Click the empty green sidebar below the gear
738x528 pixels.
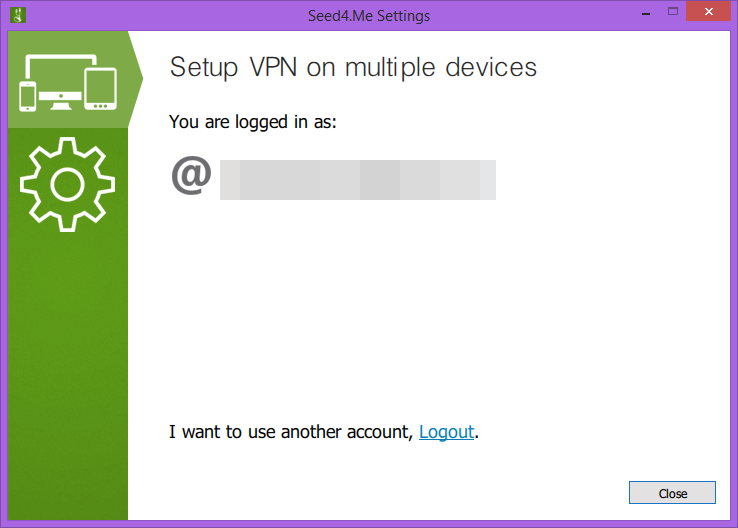(x=68, y=376)
